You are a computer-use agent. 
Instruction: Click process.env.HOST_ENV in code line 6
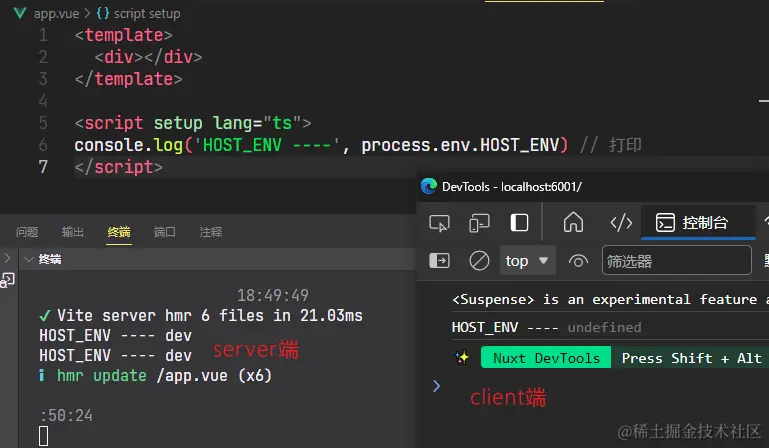click(460, 145)
